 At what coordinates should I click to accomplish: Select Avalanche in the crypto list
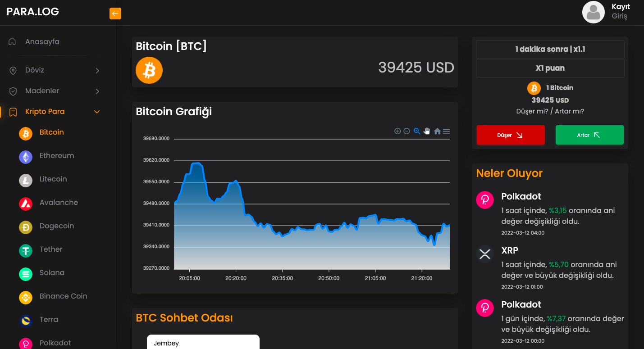pyautogui.click(x=59, y=203)
